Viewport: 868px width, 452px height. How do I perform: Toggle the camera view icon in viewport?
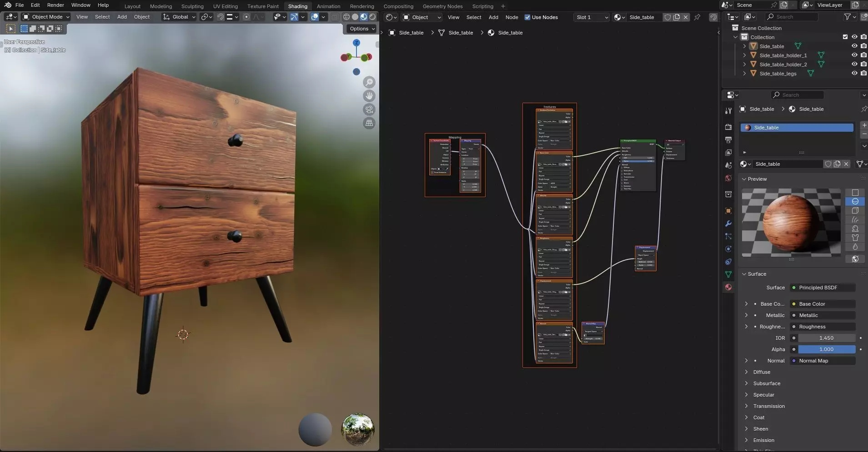coord(369,109)
